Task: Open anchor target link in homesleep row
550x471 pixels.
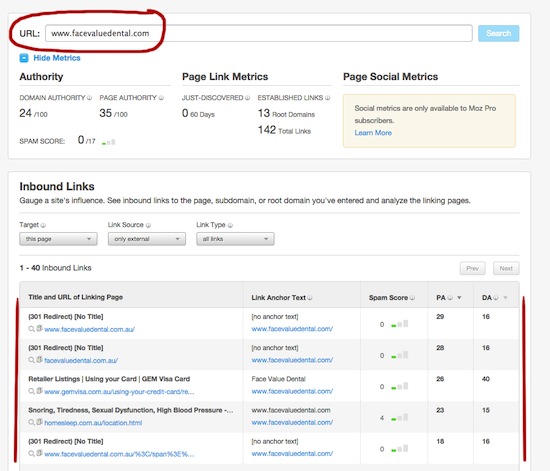Action: [292, 423]
